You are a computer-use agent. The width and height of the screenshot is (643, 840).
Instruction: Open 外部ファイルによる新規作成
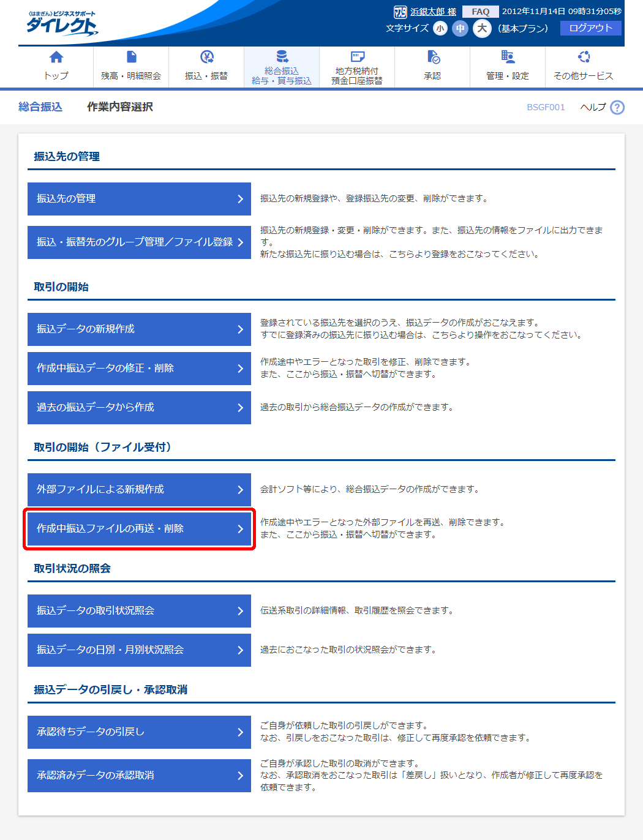[x=139, y=490]
